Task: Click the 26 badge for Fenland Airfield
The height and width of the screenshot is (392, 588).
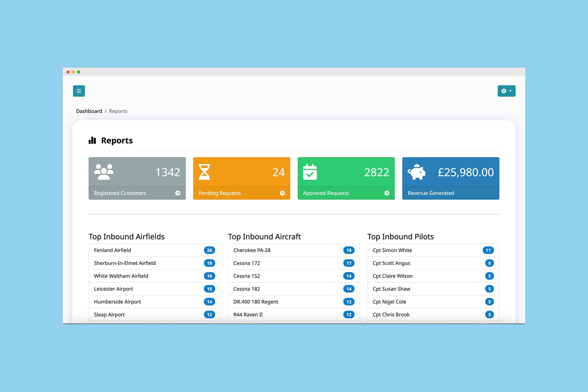Action: (x=209, y=250)
